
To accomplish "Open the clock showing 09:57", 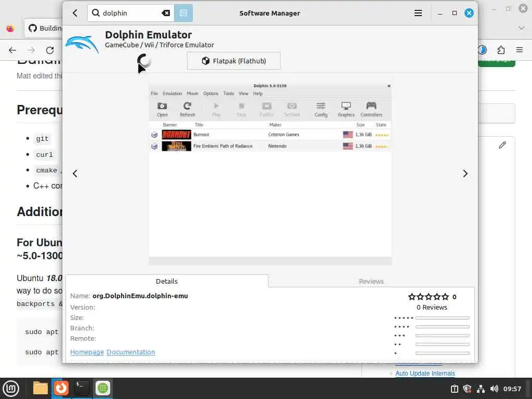I will 512,389.
